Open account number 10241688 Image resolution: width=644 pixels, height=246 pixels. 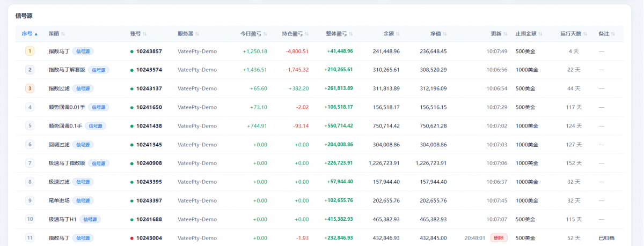[x=149, y=219]
